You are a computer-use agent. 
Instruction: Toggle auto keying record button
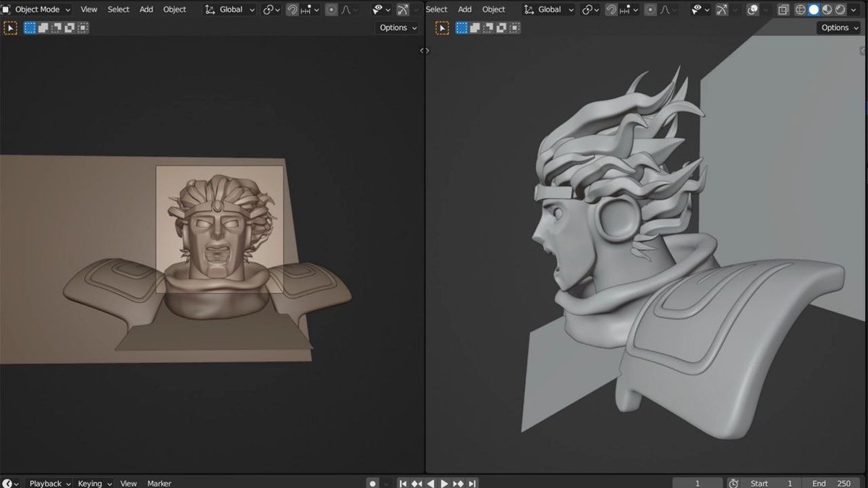point(373,483)
